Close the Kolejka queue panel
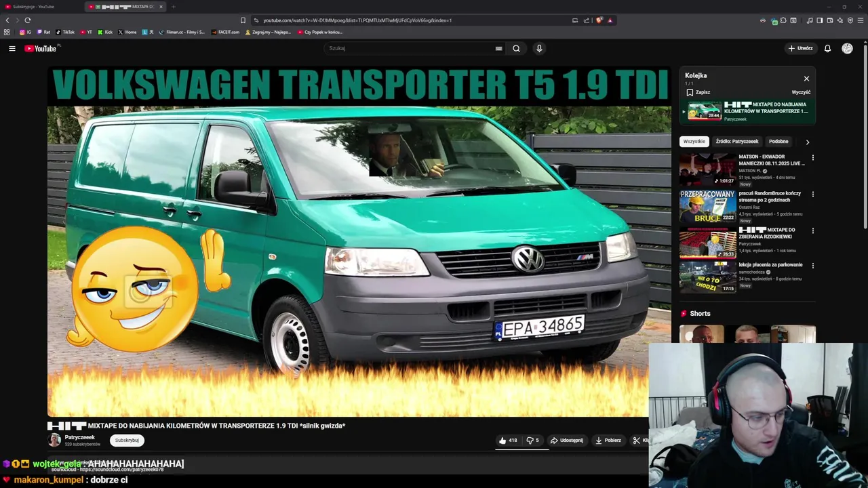868x488 pixels. (806, 79)
